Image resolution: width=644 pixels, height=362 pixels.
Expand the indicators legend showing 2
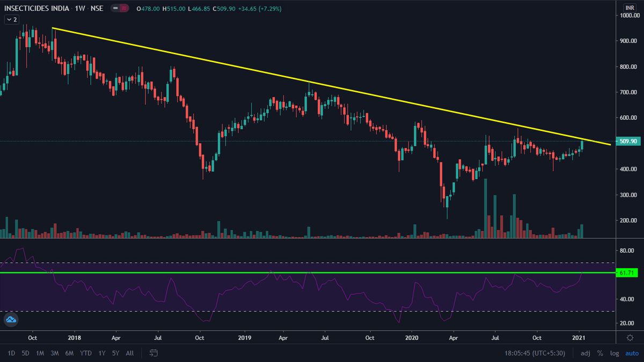click(x=12, y=19)
